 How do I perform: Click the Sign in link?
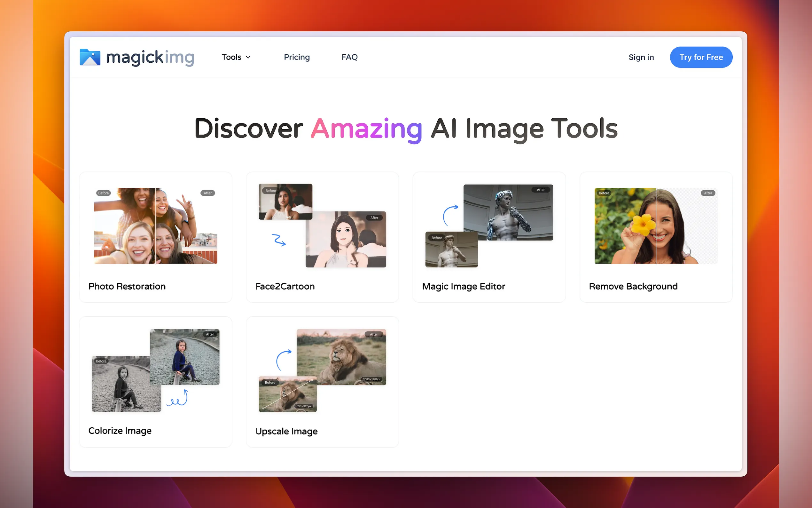[641, 58]
